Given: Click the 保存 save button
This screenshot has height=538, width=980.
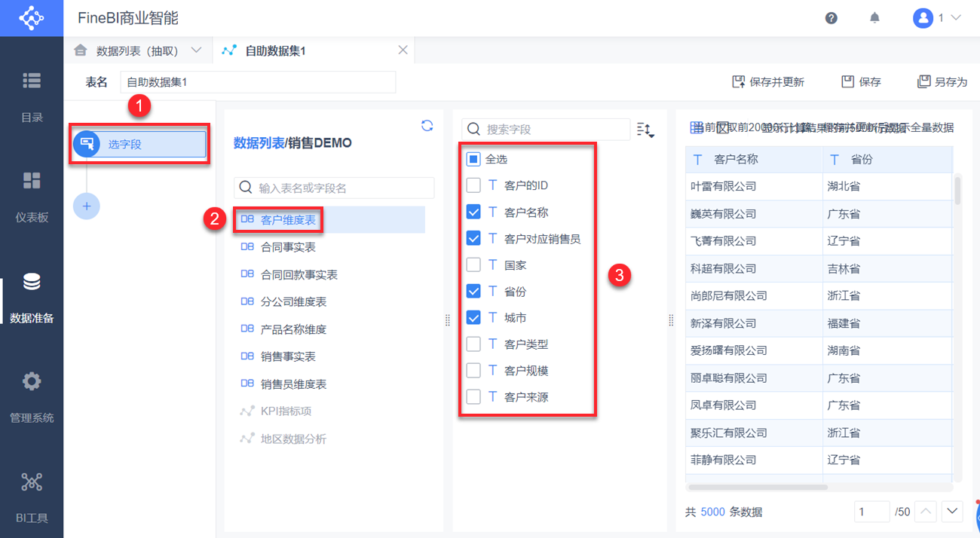Looking at the screenshot, I should [861, 81].
